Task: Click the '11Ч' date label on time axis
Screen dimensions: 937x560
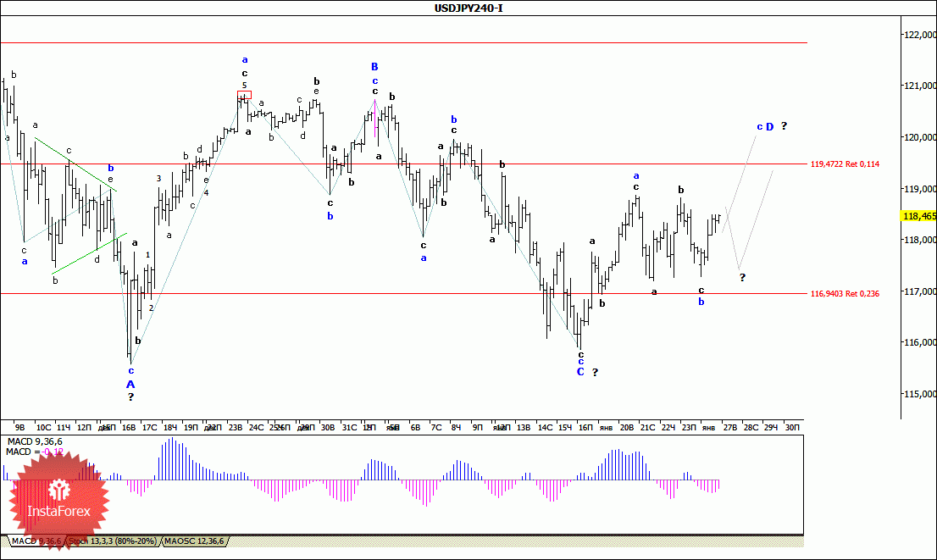Action: (x=64, y=427)
